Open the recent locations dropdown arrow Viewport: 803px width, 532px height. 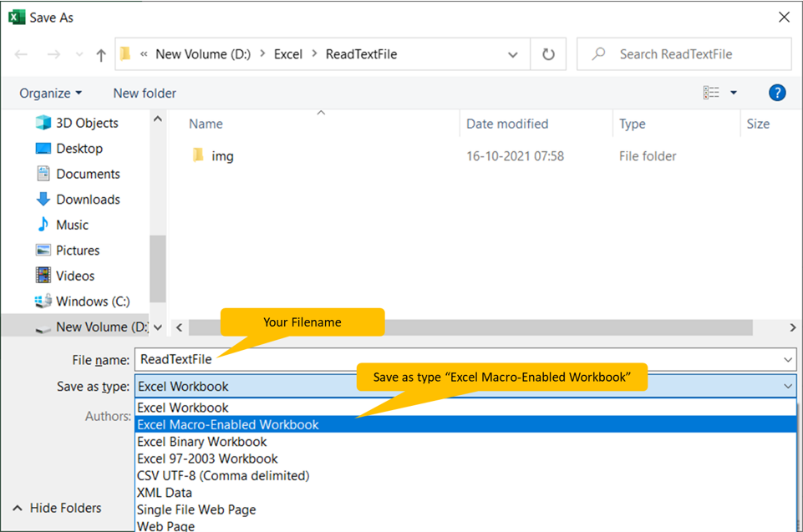click(x=79, y=54)
